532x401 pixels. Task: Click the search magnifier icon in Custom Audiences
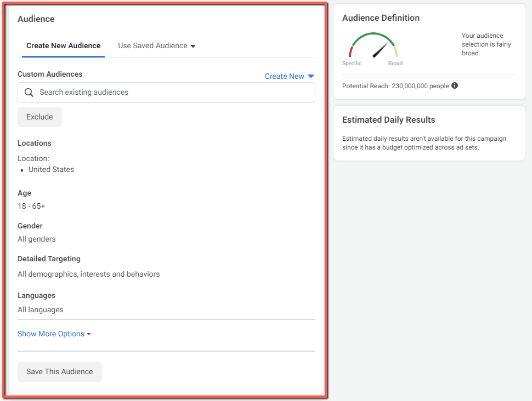click(29, 93)
